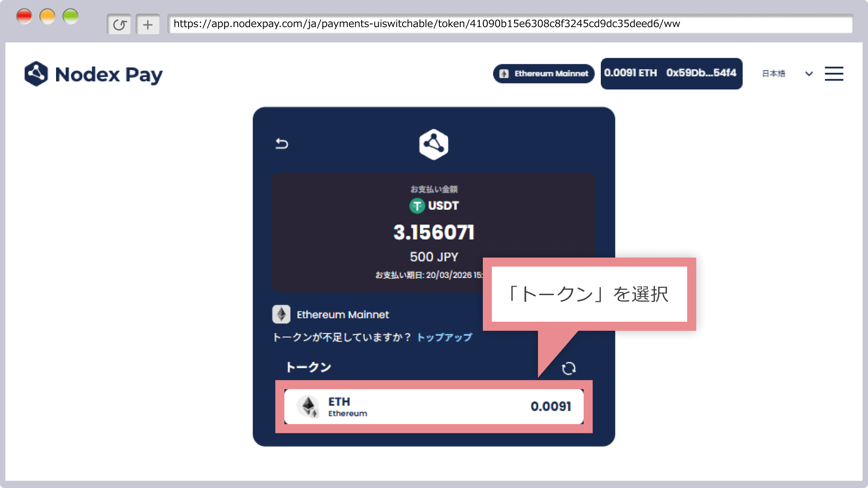This screenshot has height=488, width=868.
Task: Click the browser reload button
Action: [x=119, y=24]
